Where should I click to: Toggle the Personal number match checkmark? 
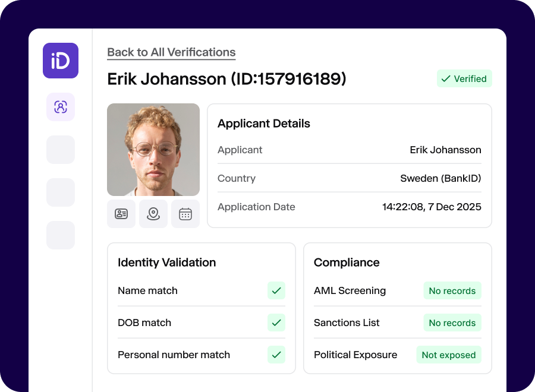pos(276,355)
